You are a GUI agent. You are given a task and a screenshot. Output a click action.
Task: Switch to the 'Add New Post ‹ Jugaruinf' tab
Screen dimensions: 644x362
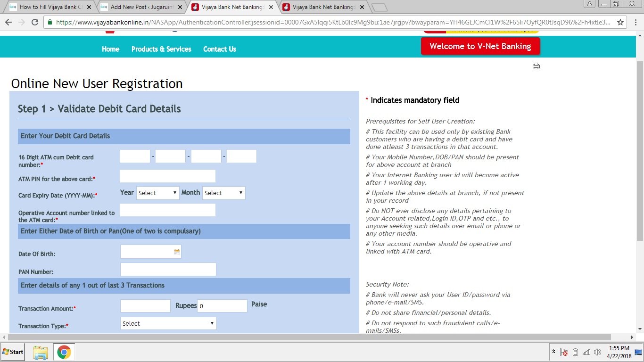click(142, 7)
